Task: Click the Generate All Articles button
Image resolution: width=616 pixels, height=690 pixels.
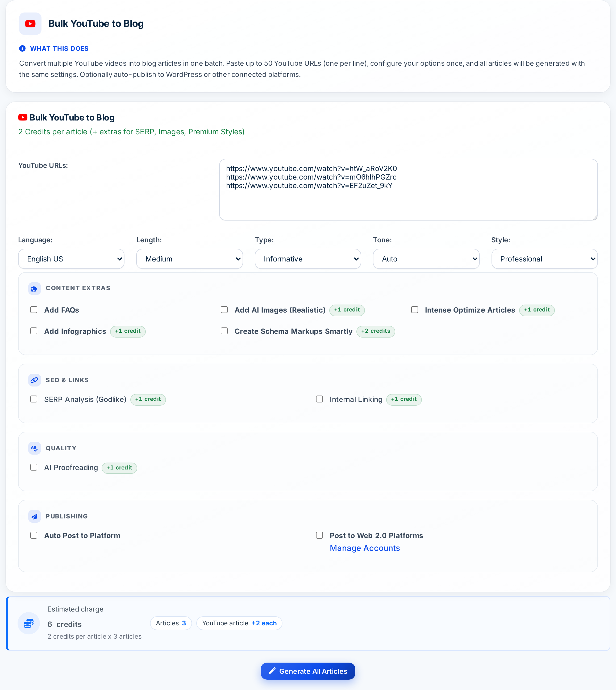Action: coord(308,671)
